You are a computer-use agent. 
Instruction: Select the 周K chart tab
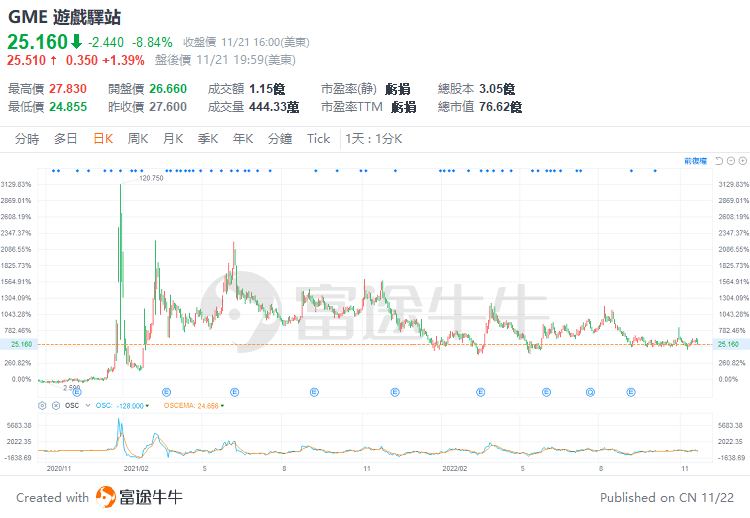[x=138, y=139]
